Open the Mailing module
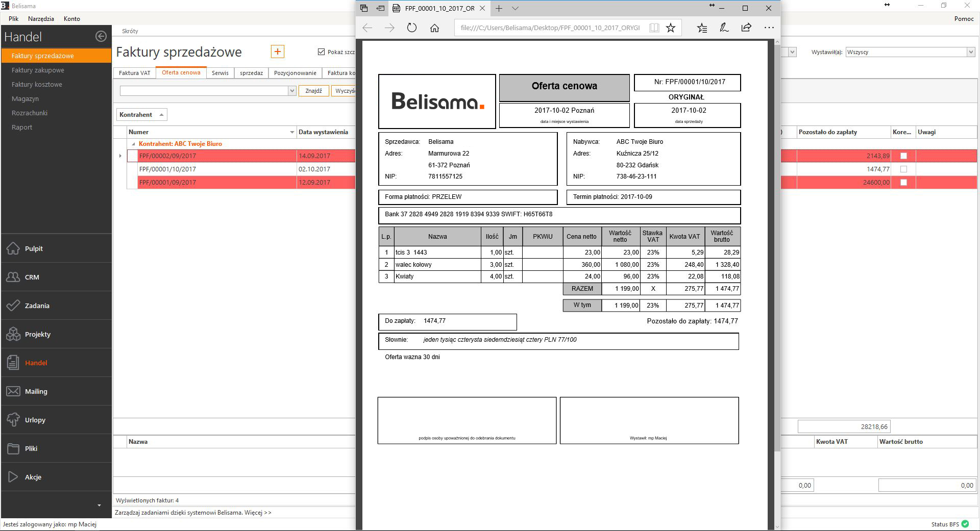The width and height of the screenshot is (980, 531). [36, 391]
